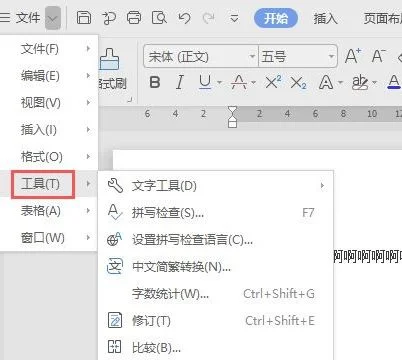Open the text effects dropdown arrow

click(x=340, y=82)
